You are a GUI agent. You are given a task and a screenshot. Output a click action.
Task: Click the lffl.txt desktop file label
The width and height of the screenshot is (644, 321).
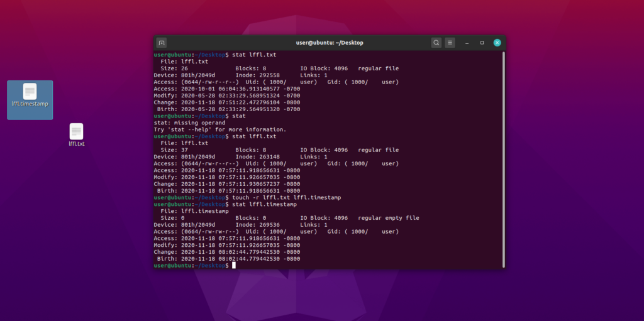pos(76,144)
